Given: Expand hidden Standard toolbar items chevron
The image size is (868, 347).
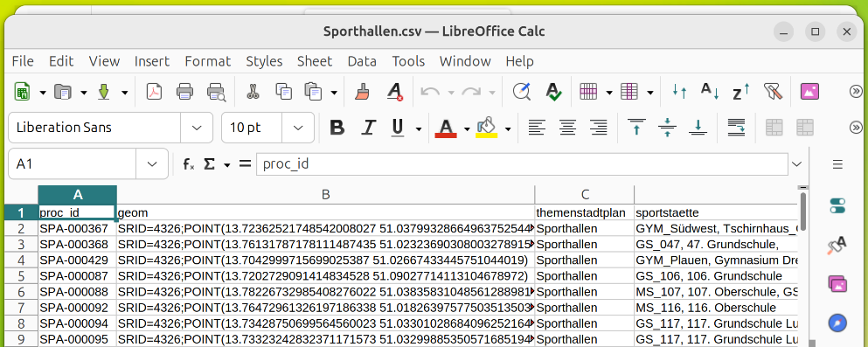Looking at the screenshot, I should (x=855, y=92).
